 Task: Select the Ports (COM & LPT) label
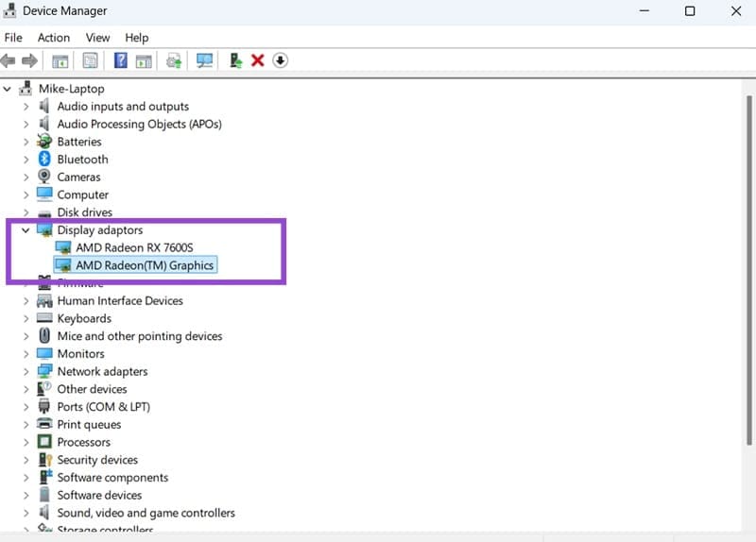click(104, 407)
